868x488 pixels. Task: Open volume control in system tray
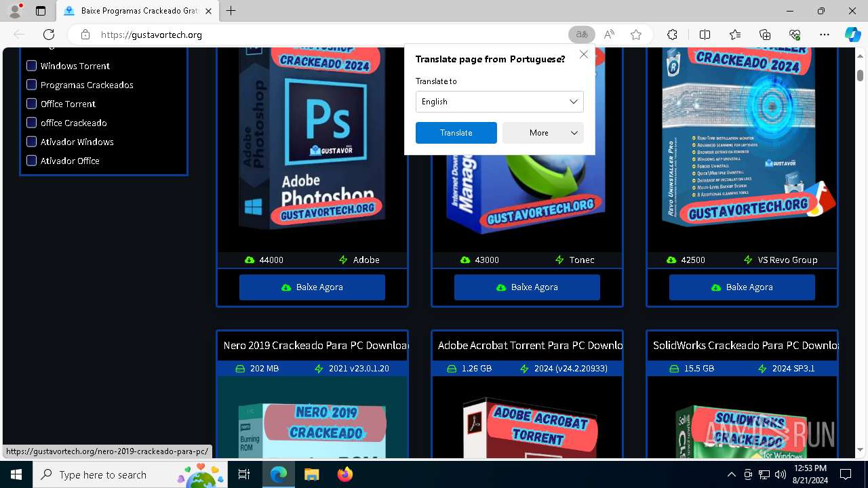[781, 474]
